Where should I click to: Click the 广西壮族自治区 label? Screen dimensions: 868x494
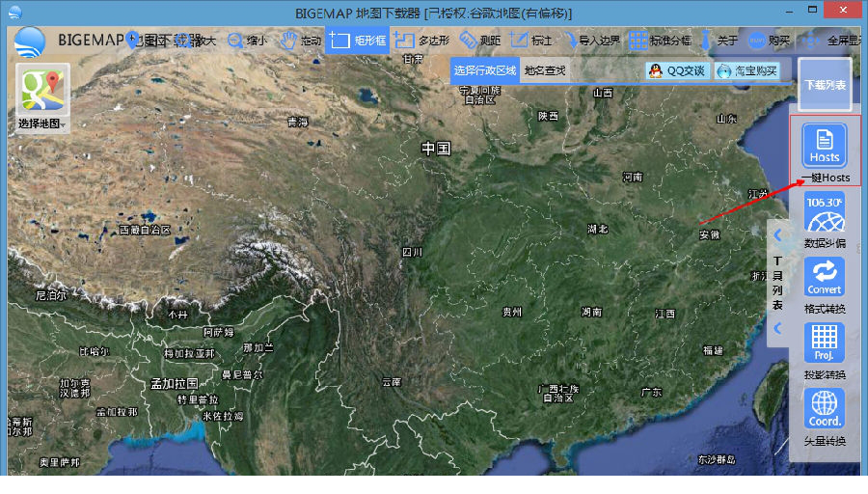[x=558, y=394]
